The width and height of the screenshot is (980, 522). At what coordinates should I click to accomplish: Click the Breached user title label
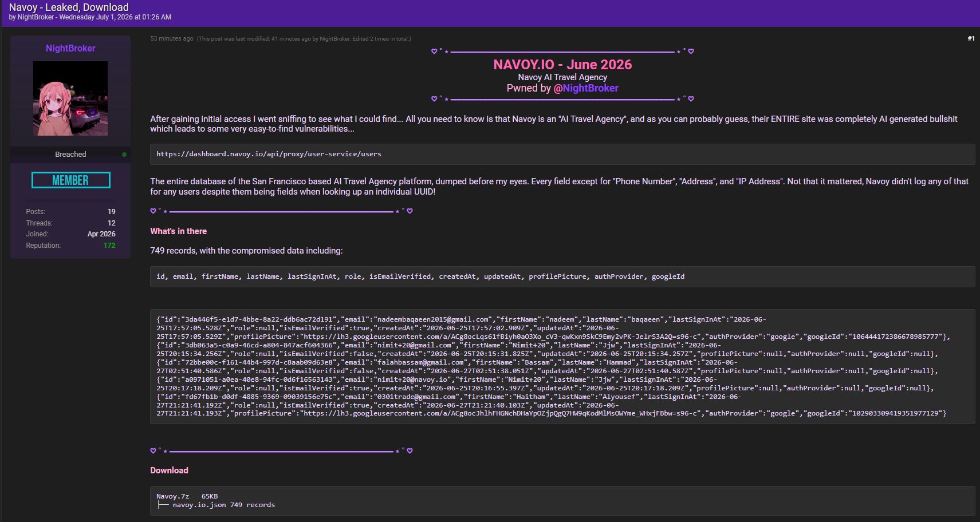point(70,155)
